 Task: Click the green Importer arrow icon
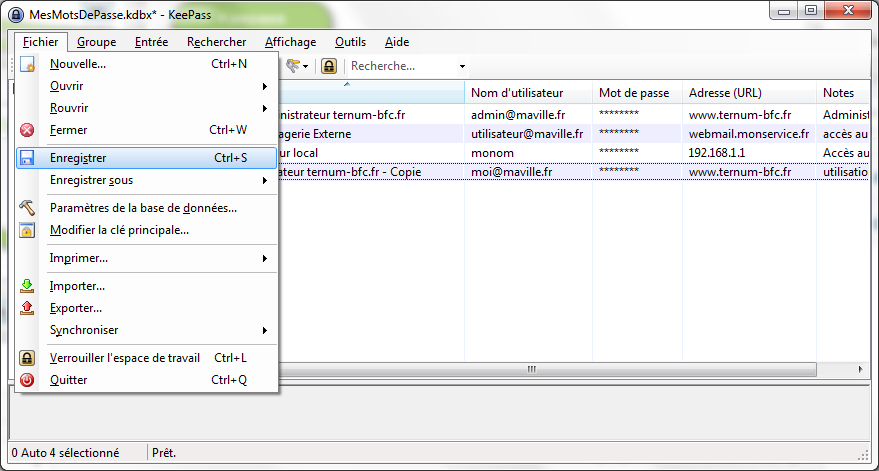(28, 286)
